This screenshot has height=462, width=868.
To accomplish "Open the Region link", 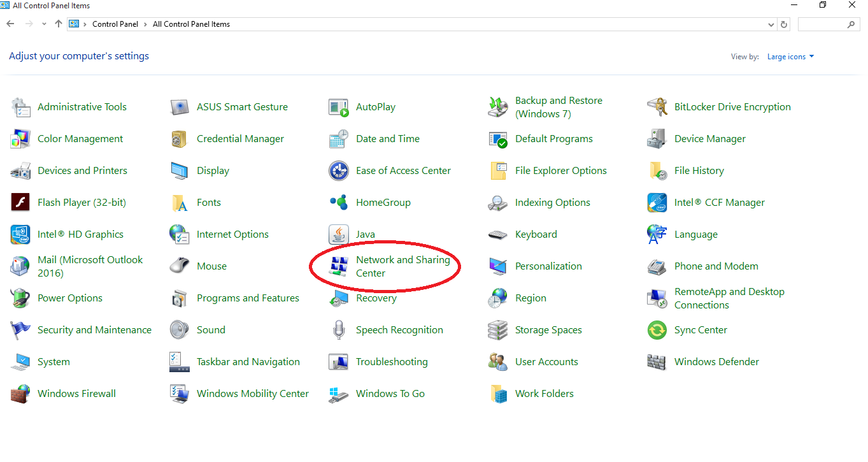I will click(x=530, y=298).
